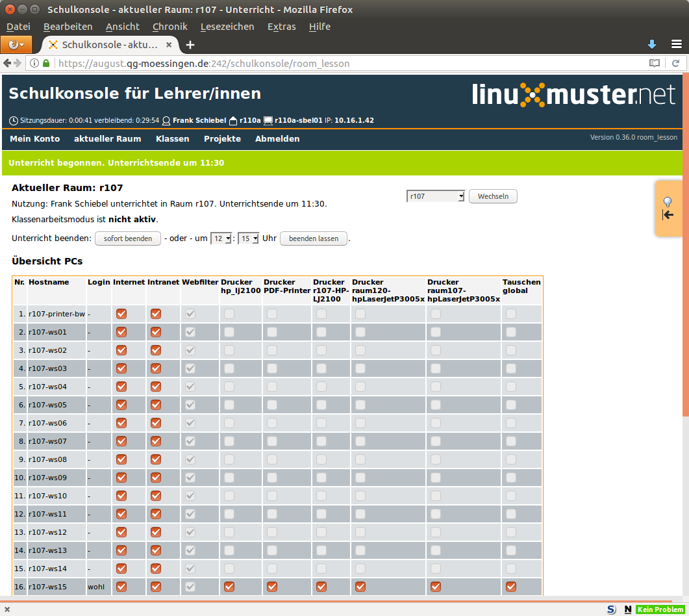Go to Klassen in navigation bar
The image size is (689, 616).
coord(172,139)
